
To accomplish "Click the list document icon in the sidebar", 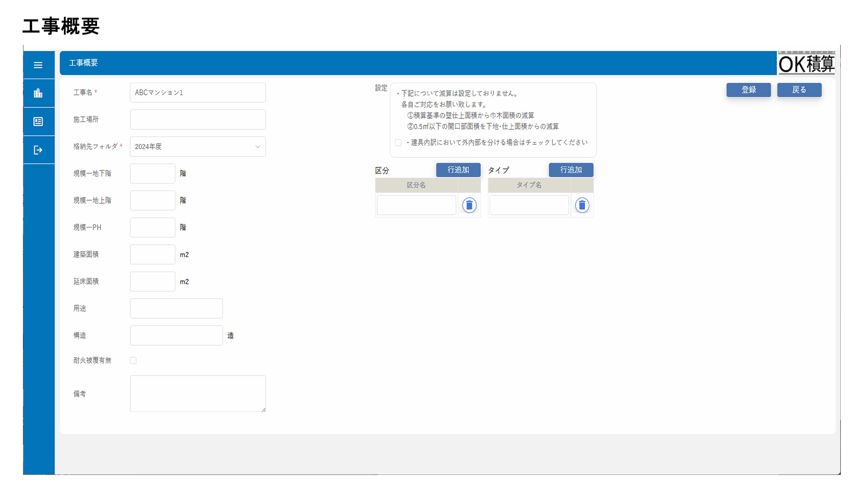I will point(38,122).
